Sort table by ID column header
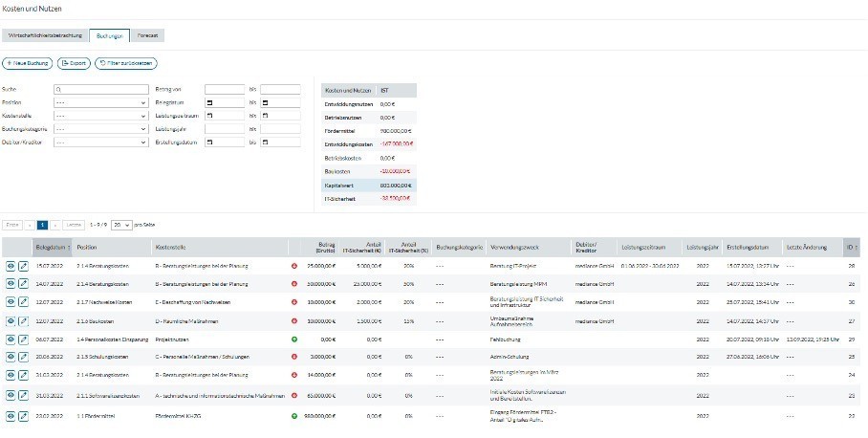 coord(852,248)
